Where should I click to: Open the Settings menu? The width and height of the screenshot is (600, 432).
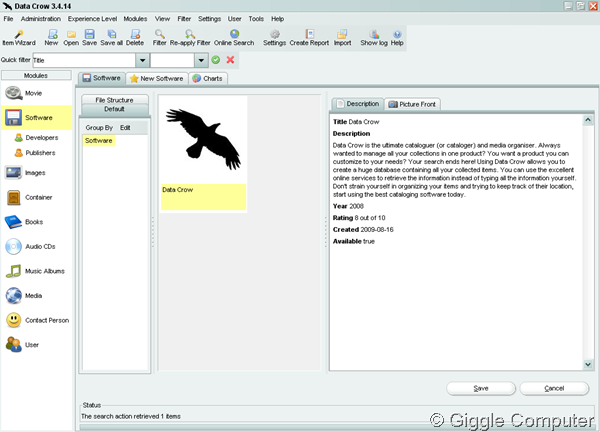click(209, 19)
